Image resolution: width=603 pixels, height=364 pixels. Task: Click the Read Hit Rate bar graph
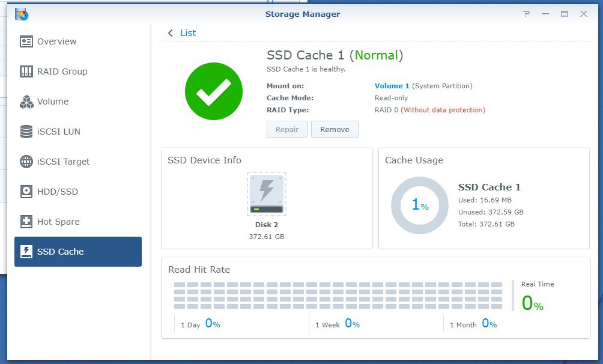point(338,296)
